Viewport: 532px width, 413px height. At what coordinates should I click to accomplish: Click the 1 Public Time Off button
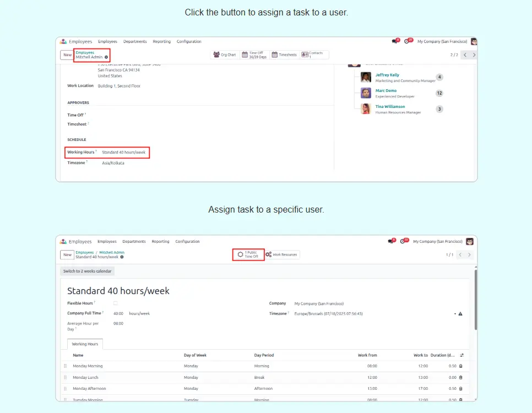click(248, 255)
